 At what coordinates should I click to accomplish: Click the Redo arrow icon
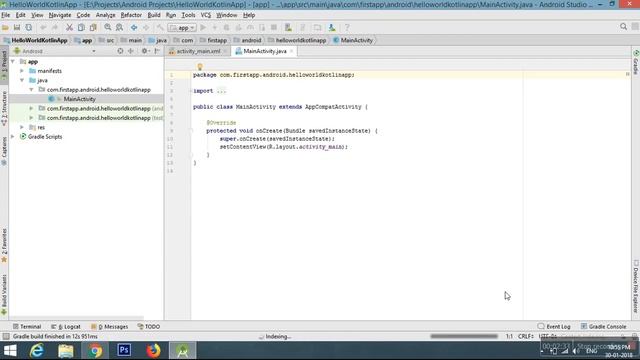55,27
